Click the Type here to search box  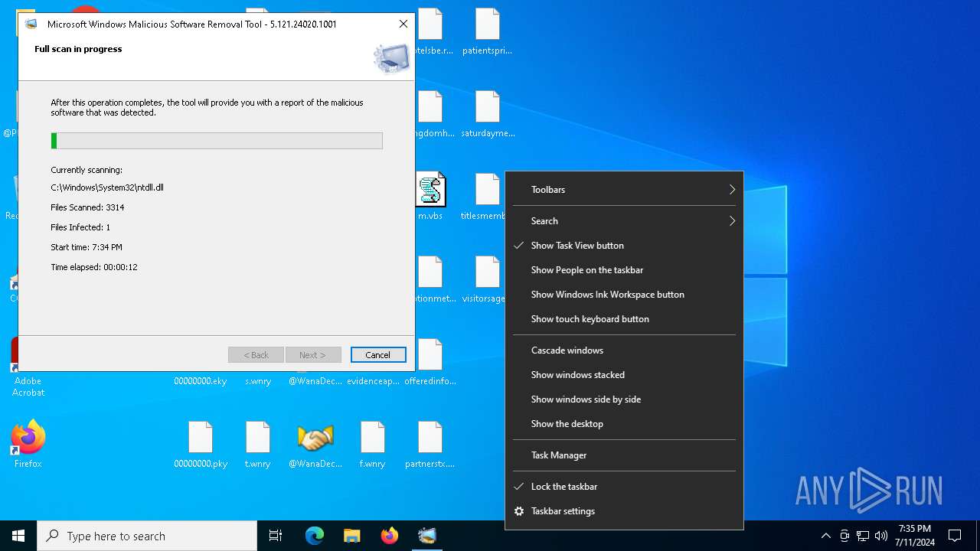pos(147,536)
